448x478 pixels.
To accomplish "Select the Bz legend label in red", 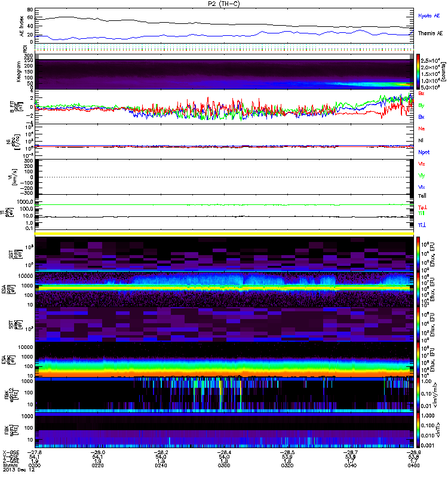I will tap(421, 93).
